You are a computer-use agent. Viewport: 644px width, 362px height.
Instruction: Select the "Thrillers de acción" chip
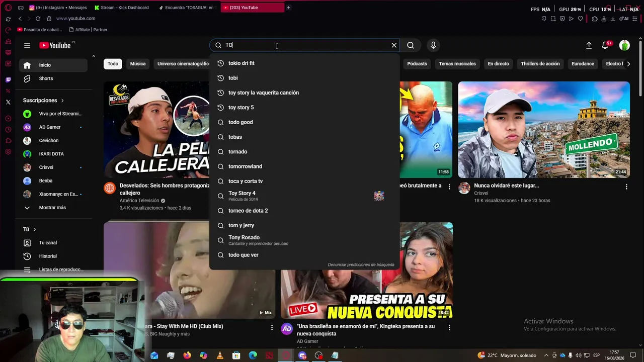[540, 64]
